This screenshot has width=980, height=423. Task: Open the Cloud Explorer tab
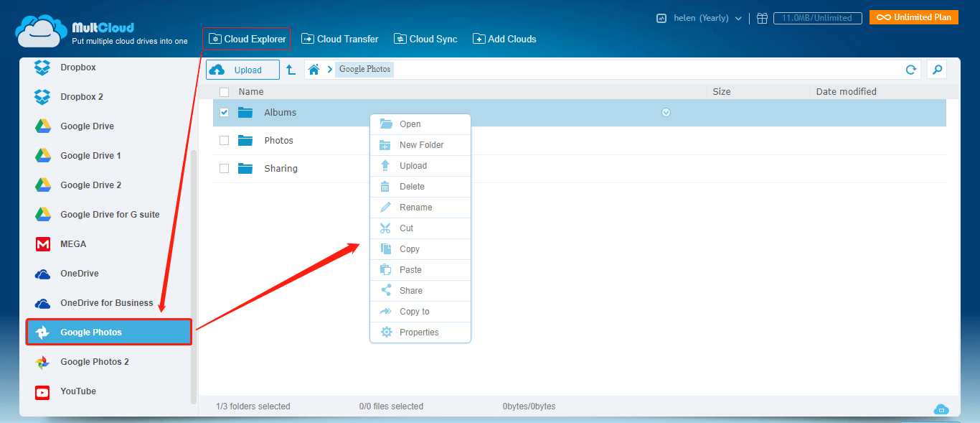[x=248, y=39]
